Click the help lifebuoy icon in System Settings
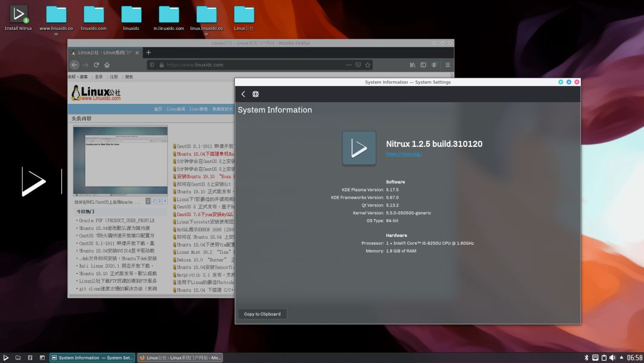Viewport: 644px width, 363px height. pyautogui.click(x=255, y=94)
